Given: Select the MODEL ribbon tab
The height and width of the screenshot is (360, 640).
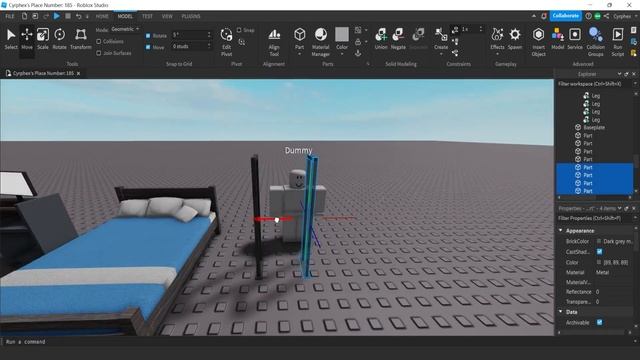Looking at the screenshot, I should pyautogui.click(x=125, y=16).
